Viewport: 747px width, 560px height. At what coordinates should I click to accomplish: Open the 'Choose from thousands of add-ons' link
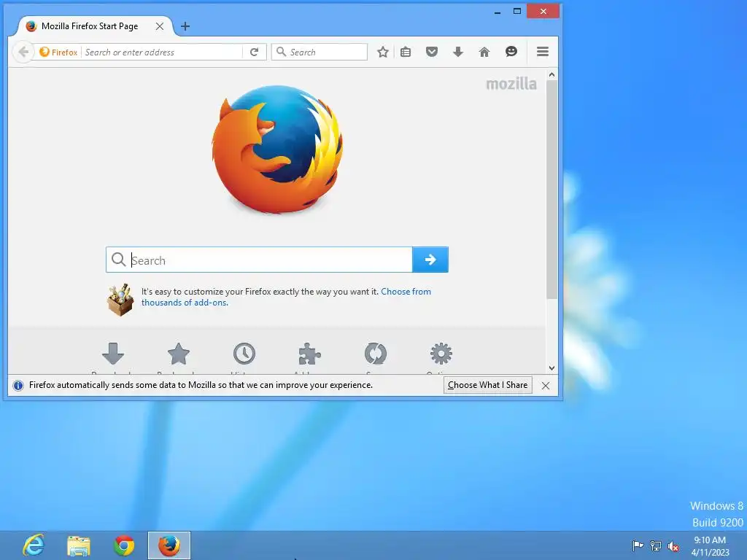tap(286, 297)
